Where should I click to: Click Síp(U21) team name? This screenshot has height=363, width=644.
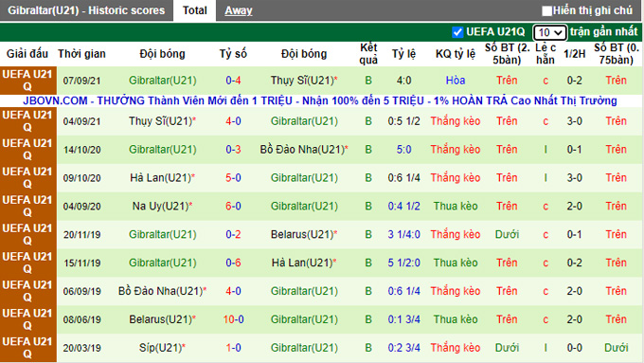[162, 348]
